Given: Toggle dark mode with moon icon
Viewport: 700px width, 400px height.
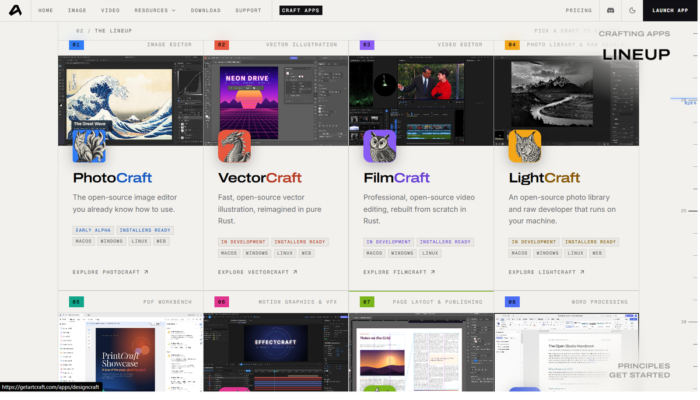Looking at the screenshot, I should coord(632,10).
